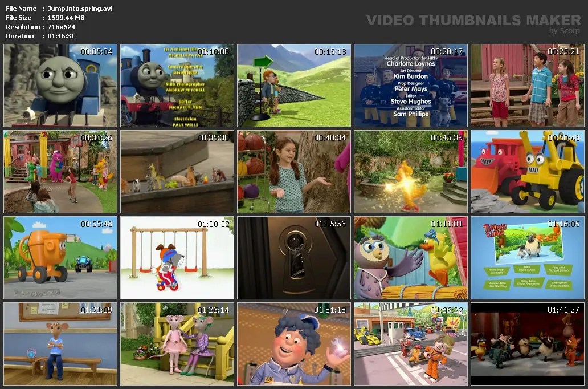Open the sparkling frame at 00:45:39
The image size is (588, 389).
tap(411, 172)
